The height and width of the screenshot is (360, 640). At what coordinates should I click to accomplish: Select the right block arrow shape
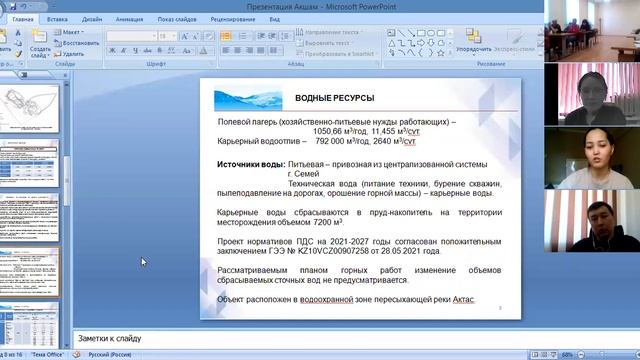point(421,43)
